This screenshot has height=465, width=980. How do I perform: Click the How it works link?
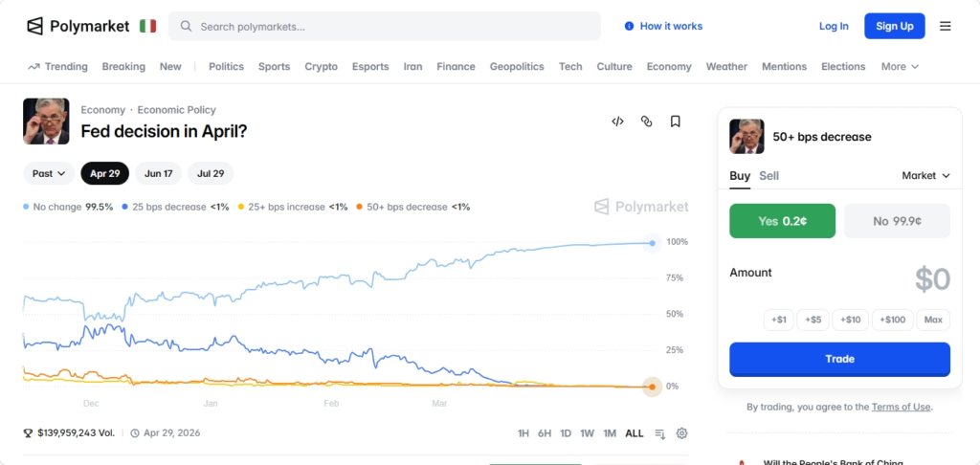coord(671,26)
